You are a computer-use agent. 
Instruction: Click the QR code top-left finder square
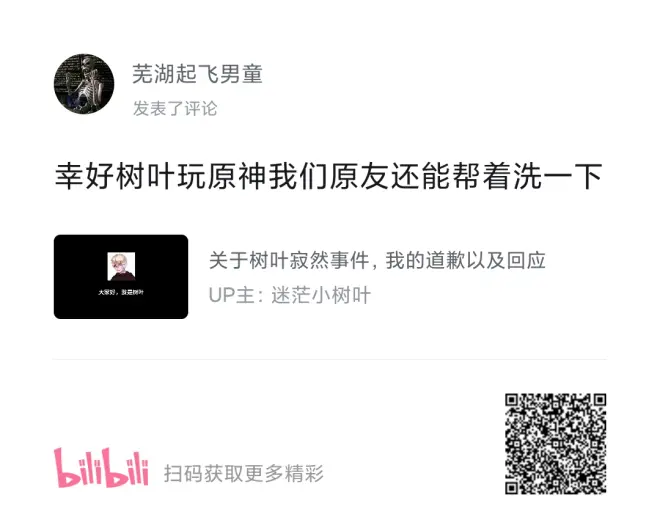(x=511, y=400)
